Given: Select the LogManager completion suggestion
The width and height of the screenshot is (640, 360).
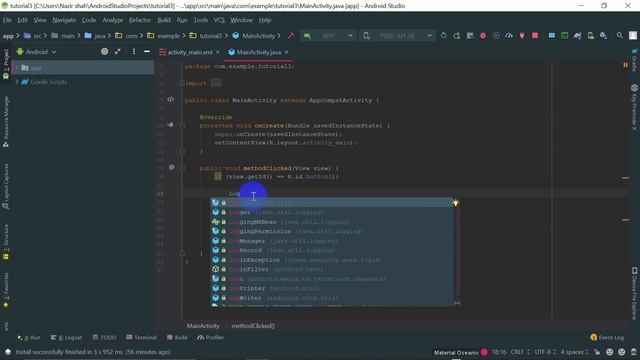Looking at the screenshot, I should pyautogui.click(x=332, y=241).
